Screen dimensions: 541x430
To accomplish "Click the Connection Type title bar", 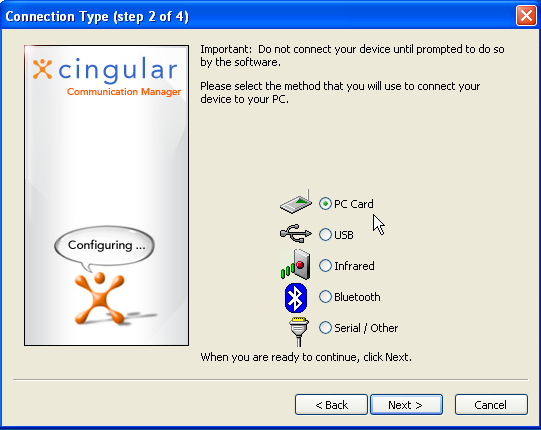I will (259, 16).
